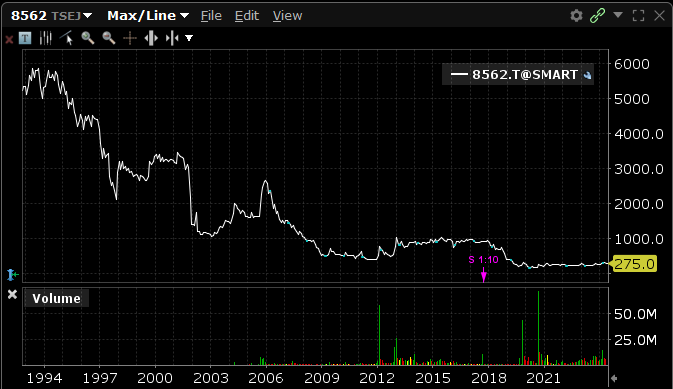Switch to bar chart type icon
Image resolution: width=673 pixels, height=389 pixels.
coord(45,39)
